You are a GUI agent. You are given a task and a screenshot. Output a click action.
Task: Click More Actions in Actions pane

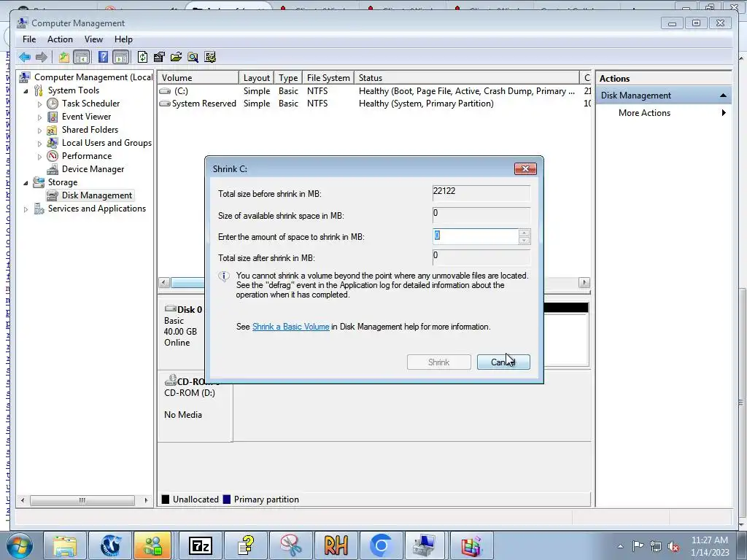(644, 113)
